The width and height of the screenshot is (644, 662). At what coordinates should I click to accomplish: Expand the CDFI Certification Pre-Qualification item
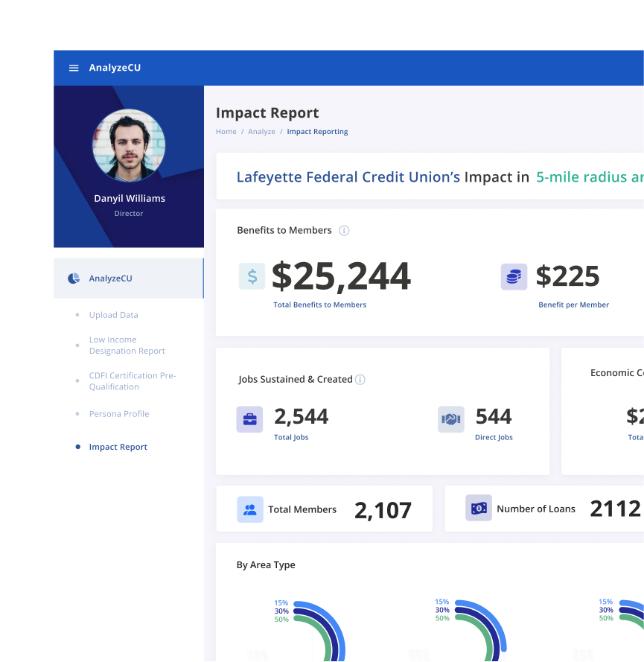point(132,381)
